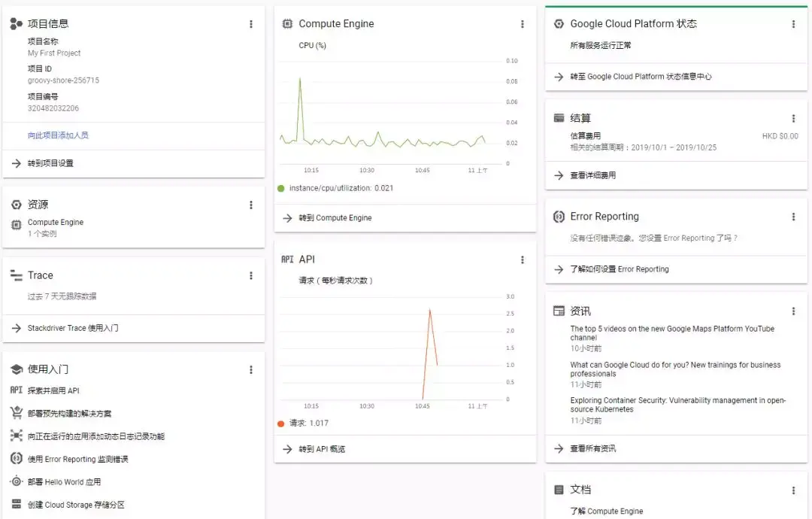Open the API card three-dot menu
Image resolution: width=812 pixels, height=519 pixels.
click(x=523, y=259)
